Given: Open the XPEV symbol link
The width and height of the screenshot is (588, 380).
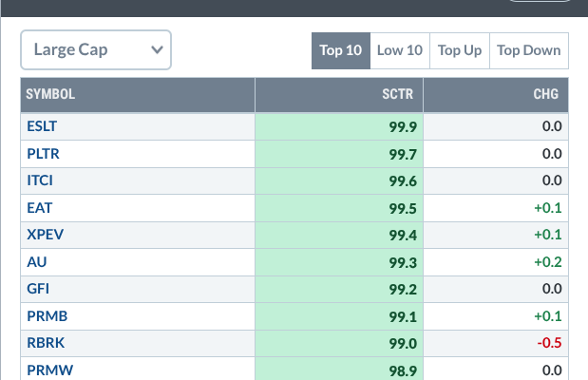Looking at the screenshot, I should (45, 235).
